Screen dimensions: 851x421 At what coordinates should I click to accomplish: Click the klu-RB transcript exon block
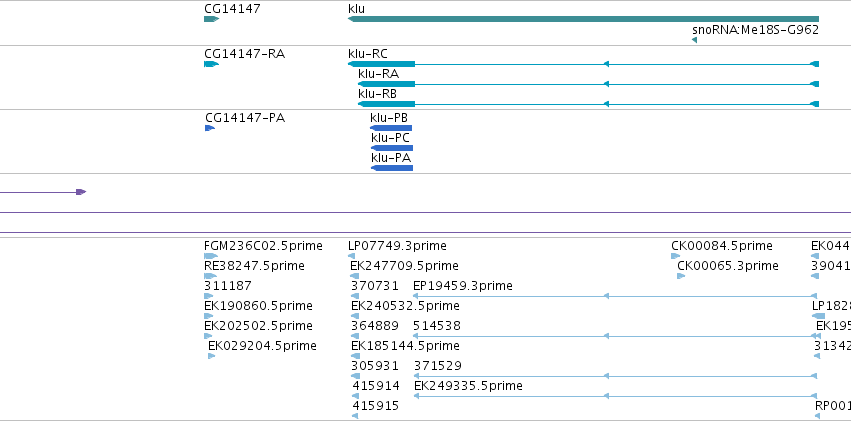click(386, 104)
